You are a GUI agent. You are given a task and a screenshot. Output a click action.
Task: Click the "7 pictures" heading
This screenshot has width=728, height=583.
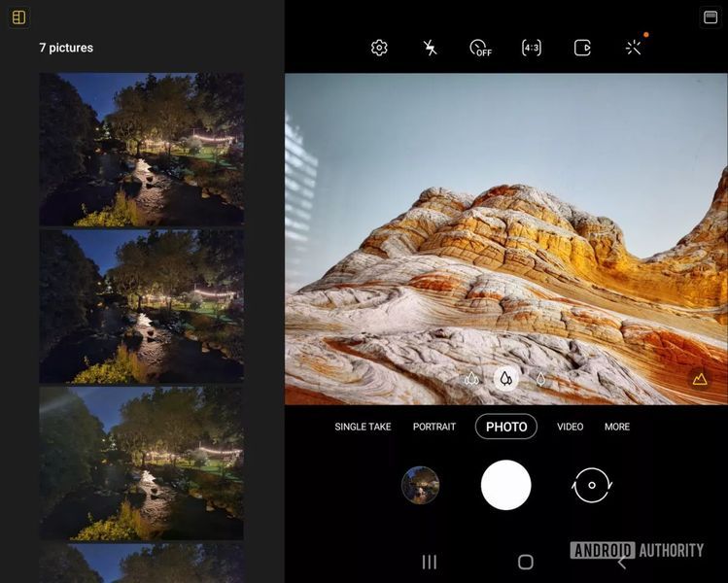66,48
